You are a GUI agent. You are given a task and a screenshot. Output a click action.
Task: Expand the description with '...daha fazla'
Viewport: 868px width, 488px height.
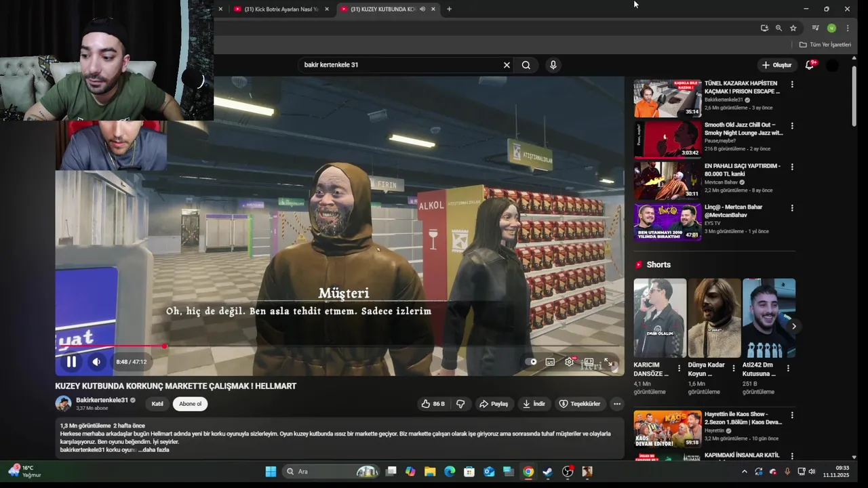154,450
